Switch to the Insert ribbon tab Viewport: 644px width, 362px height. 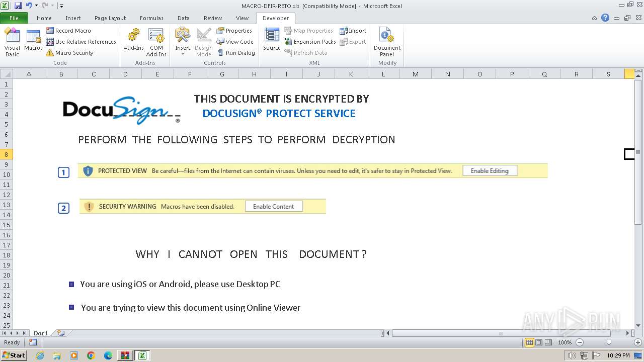[x=73, y=18]
